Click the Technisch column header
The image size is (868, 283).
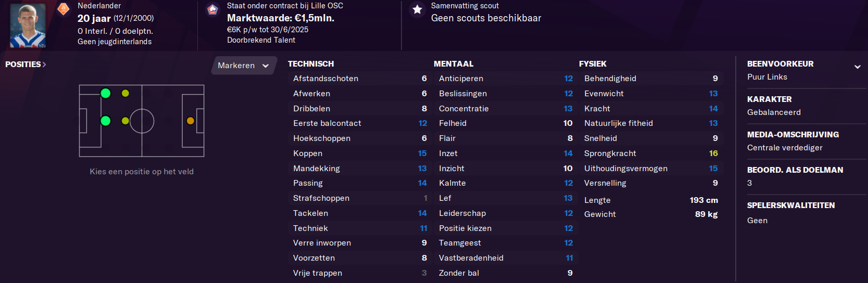coord(311,64)
